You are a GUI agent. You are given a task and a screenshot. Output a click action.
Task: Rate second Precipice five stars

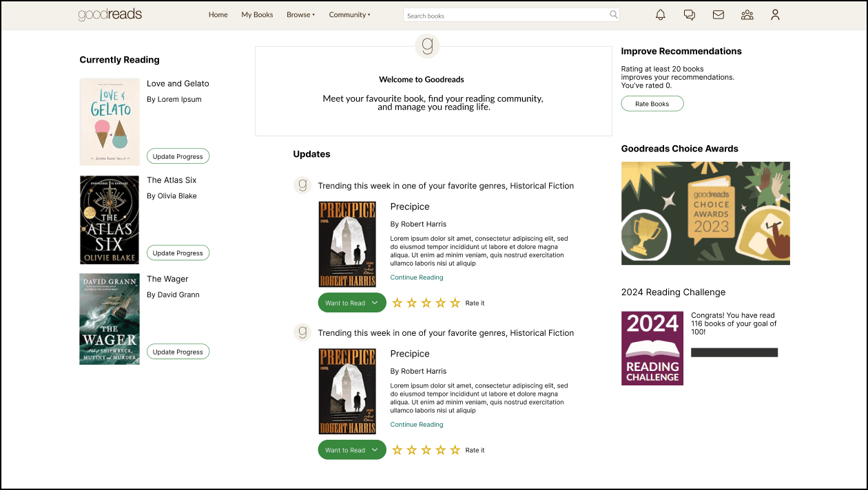pos(455,450)
